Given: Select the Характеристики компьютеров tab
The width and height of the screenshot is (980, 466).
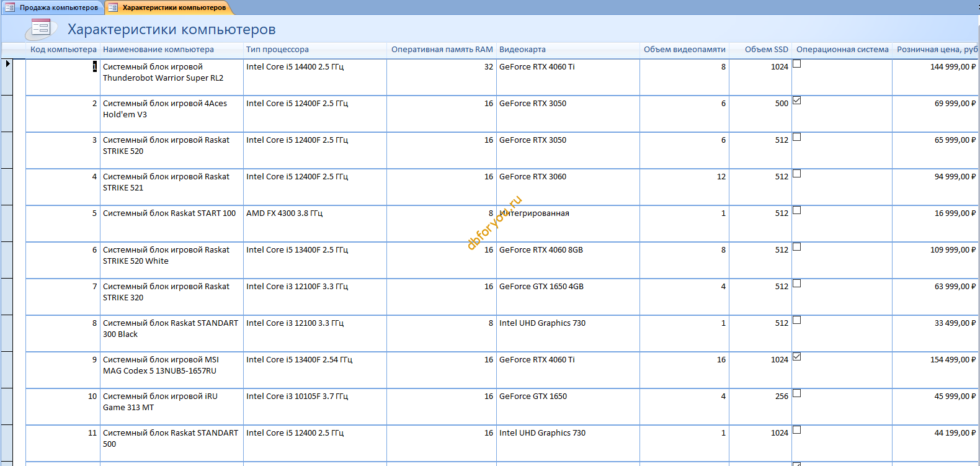Looking at the screenshot, I should coord(168,7).
